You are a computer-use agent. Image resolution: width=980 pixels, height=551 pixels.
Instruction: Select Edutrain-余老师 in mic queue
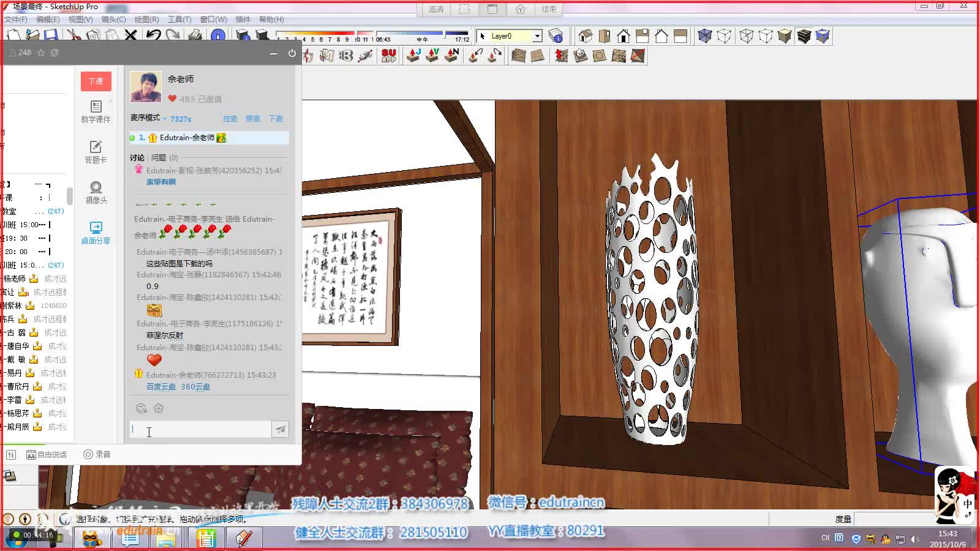(209, 138)
